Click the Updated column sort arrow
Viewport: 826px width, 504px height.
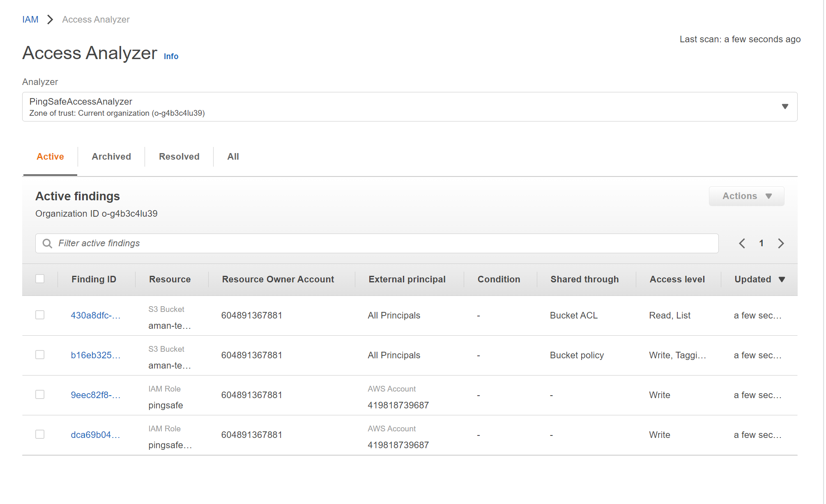tap(782, 279)
